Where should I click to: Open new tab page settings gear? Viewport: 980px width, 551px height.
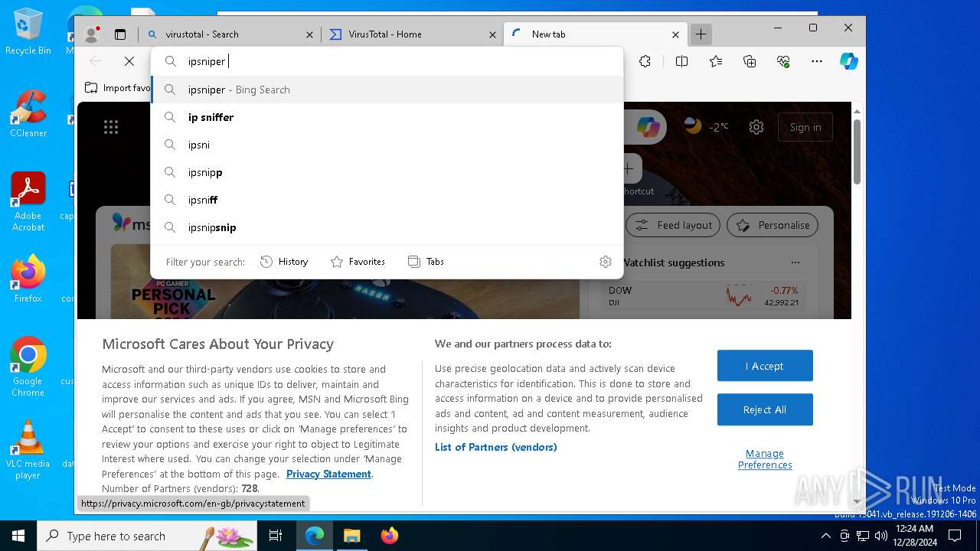[x=756, y=127]
